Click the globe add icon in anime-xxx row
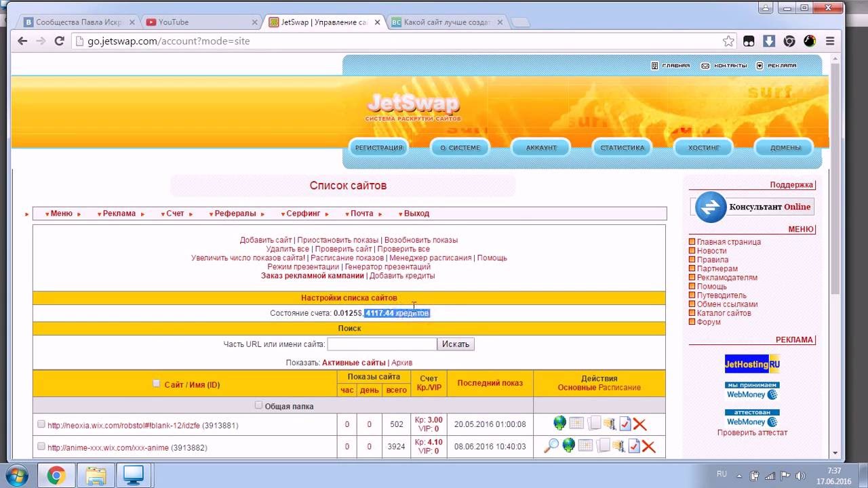Viewport: 868px width, 488px height. pos(568,445)
